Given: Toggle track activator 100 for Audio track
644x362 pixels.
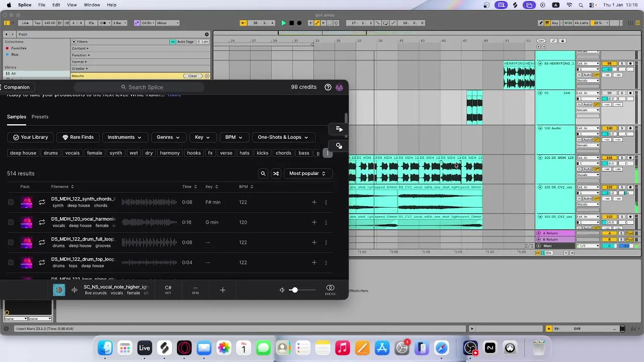Looking at the screenshot, I should pyautogui.click(x=609, y=129).
